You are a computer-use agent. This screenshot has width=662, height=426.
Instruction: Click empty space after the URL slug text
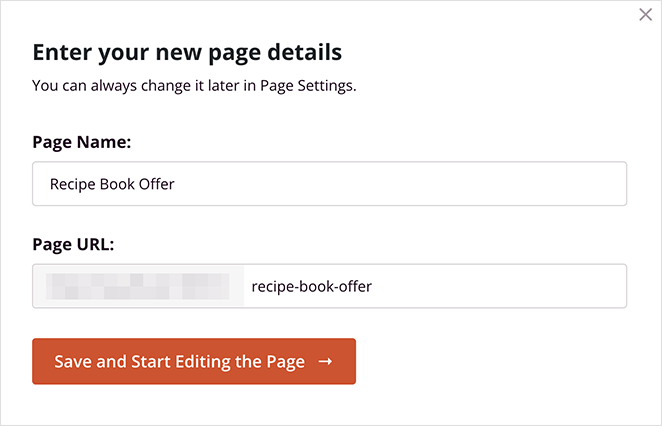[x=500, y=287]
